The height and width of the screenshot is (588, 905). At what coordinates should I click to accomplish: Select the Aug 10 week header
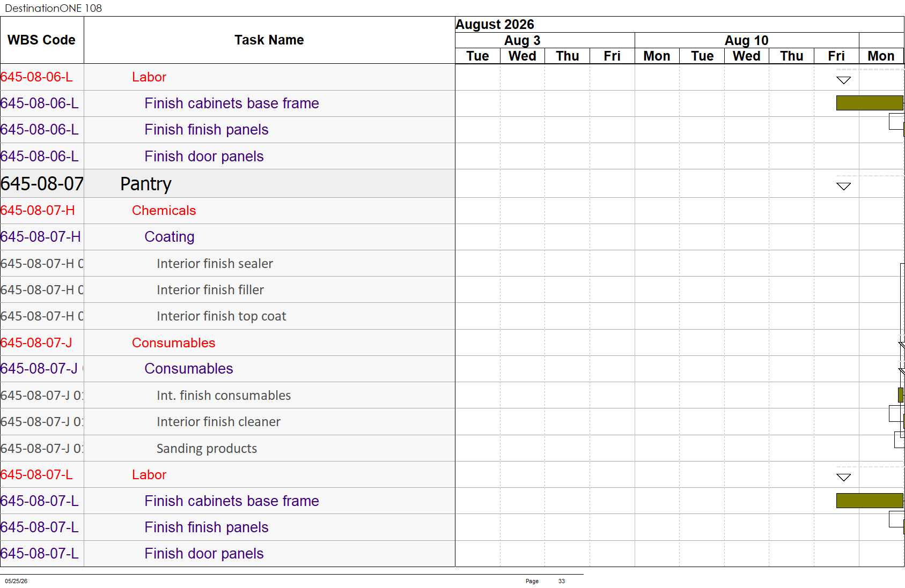coord(747,40)
